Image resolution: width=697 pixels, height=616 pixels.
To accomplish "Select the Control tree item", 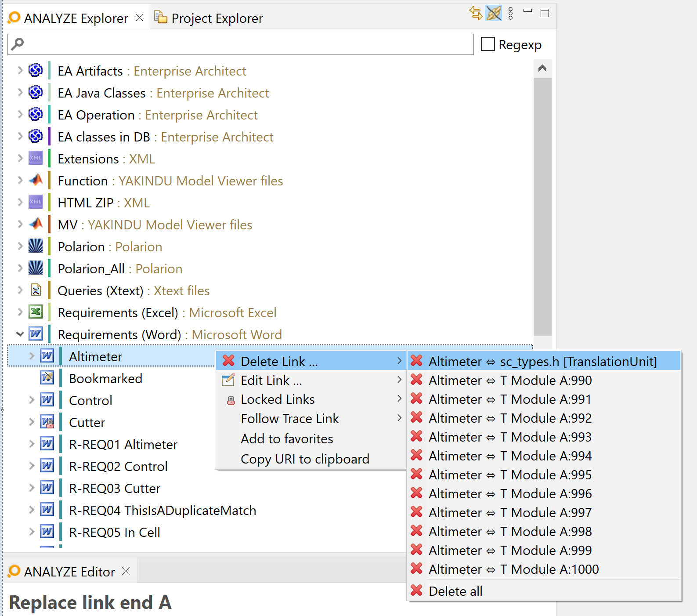I will click(90, 401).
